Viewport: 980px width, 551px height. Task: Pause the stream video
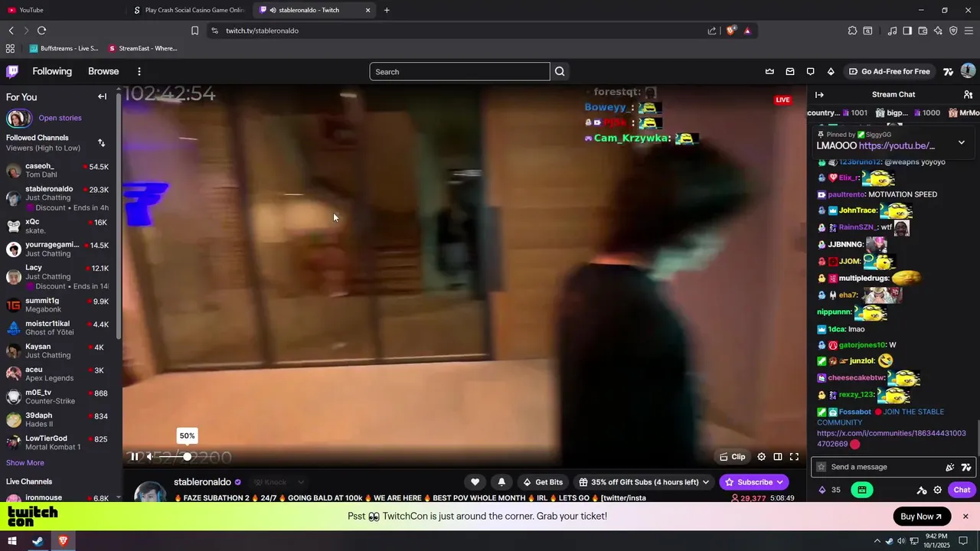134,457
